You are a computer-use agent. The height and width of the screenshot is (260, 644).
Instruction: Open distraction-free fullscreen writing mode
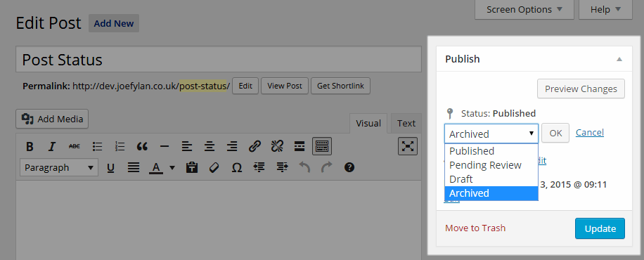(408, 146)
